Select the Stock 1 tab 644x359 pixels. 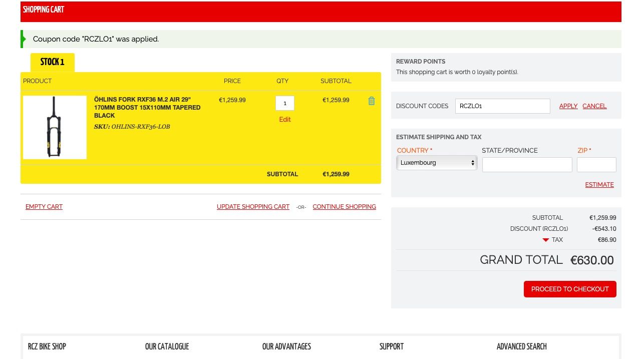tap(53, 62)
